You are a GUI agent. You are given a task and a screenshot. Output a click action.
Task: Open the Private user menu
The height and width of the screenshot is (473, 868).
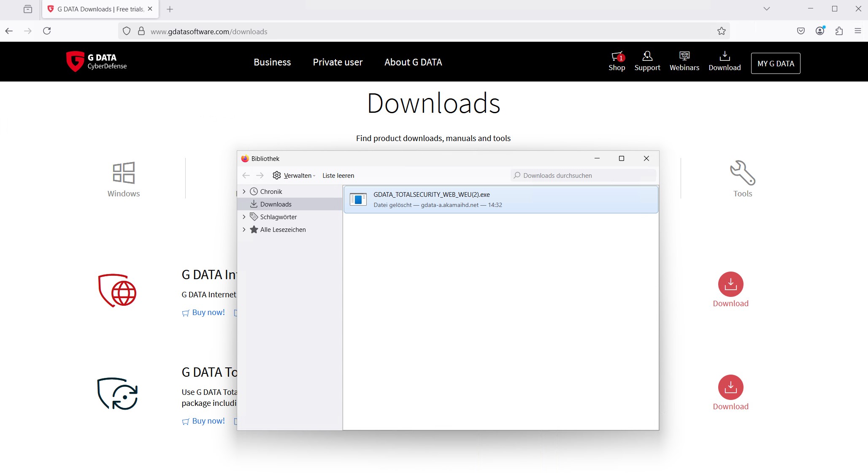[338, 62]
